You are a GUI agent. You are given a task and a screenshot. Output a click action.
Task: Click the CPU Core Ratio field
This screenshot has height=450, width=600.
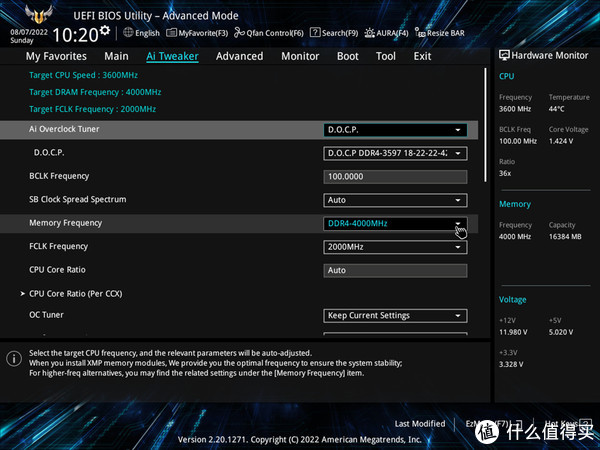(x=395, y=271)
